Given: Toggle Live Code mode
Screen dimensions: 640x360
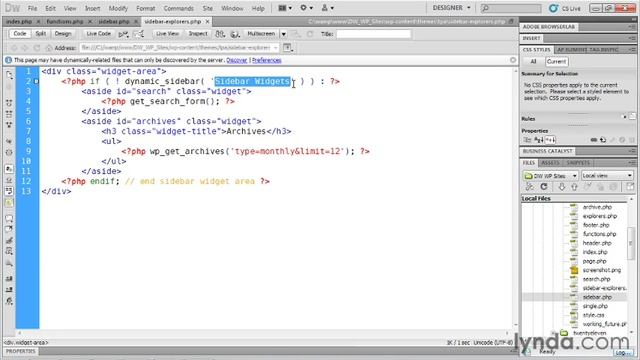Looking at the screenshot, I should (x=98, y=34).
